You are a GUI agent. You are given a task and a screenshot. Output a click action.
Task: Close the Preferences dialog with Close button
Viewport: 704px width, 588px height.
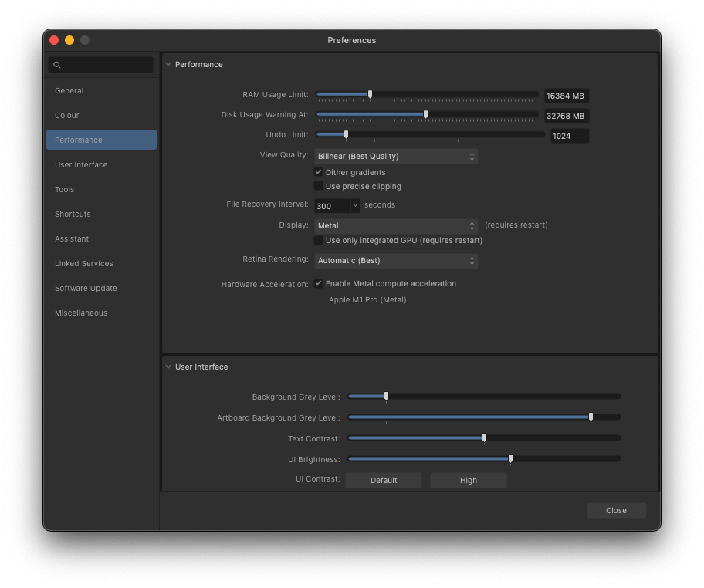click(x=616, y=510)
